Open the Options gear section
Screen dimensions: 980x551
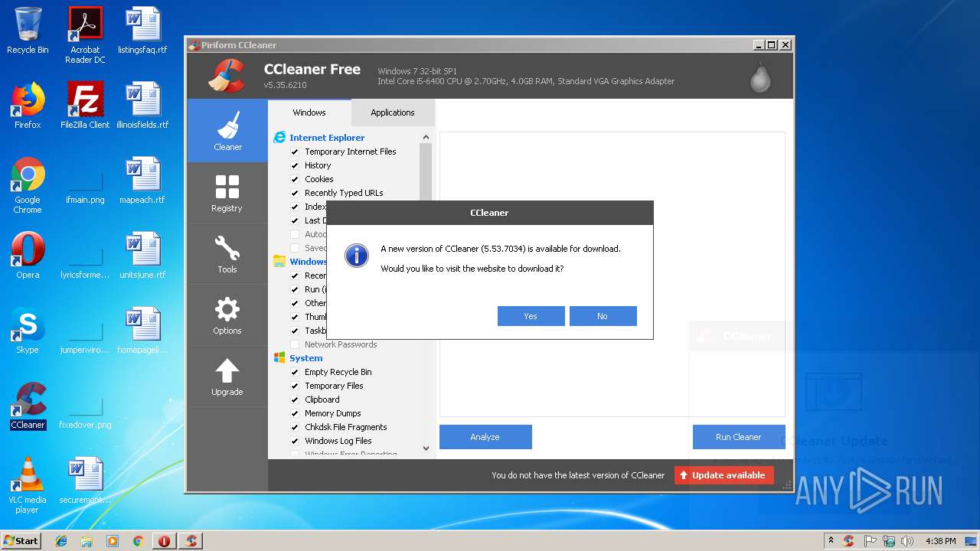(x=227, y=315)
